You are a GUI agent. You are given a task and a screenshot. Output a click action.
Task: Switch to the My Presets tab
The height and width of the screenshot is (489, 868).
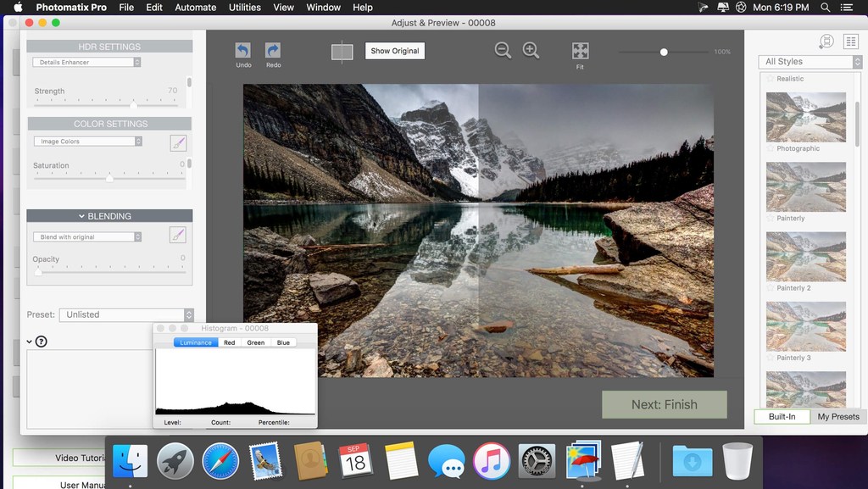[x=837, y=416]
